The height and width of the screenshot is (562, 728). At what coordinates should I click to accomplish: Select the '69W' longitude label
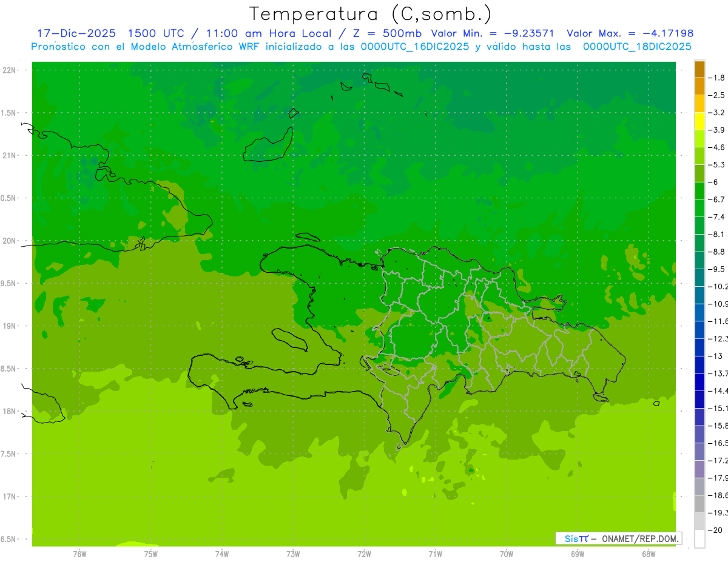[578, 554]
